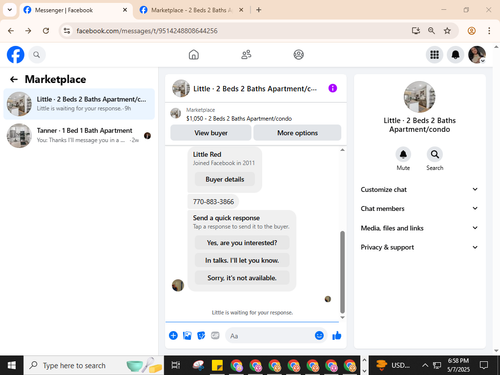This screenshot has height=375, width=500.
Task: Open the emoji picker smiley icon
Action: tap(319, 335)
